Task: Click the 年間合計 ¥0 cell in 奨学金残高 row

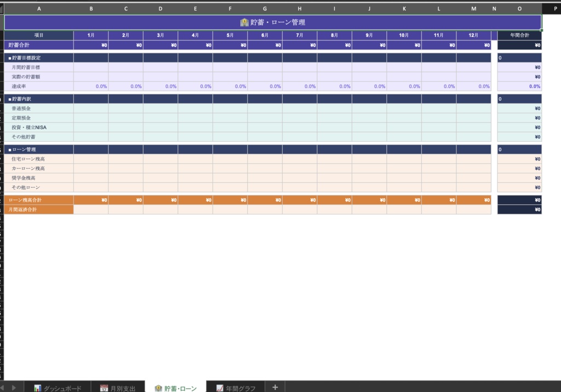Action: [x=519, y=178]
